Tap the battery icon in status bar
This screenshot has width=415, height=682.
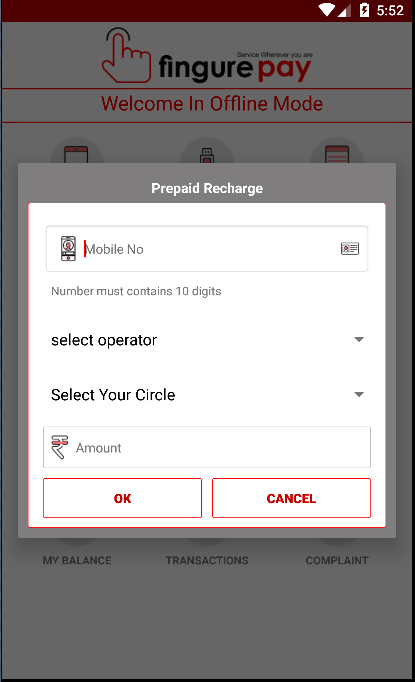(x=365, y=10)
